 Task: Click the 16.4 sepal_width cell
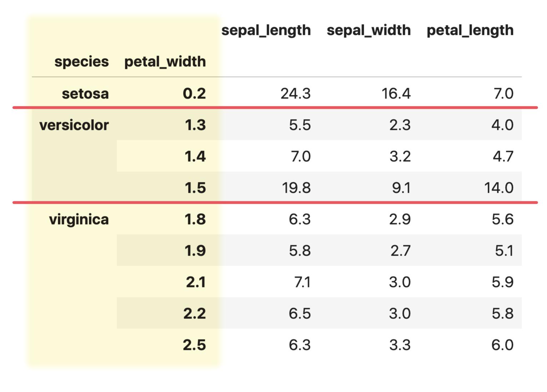point(396,94)
